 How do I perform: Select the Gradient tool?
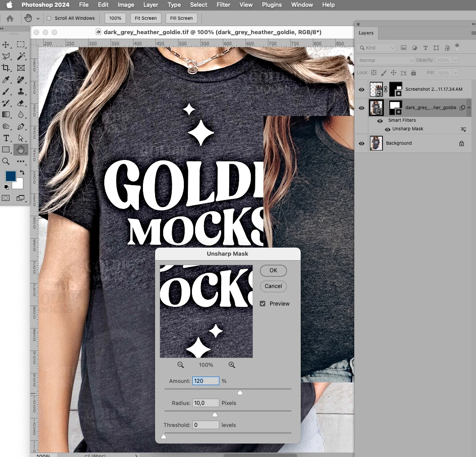(6, 115)
